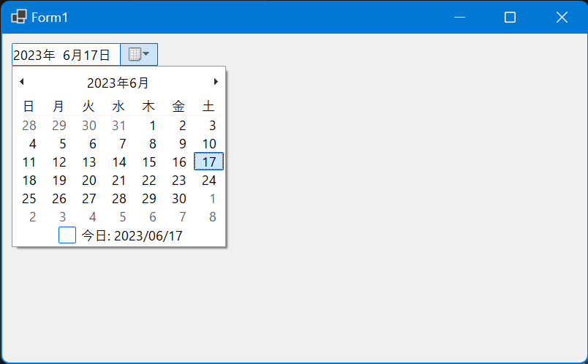Select grayed May 28 date
This screenshot has width=588, height=364.
tap(29, 125)
